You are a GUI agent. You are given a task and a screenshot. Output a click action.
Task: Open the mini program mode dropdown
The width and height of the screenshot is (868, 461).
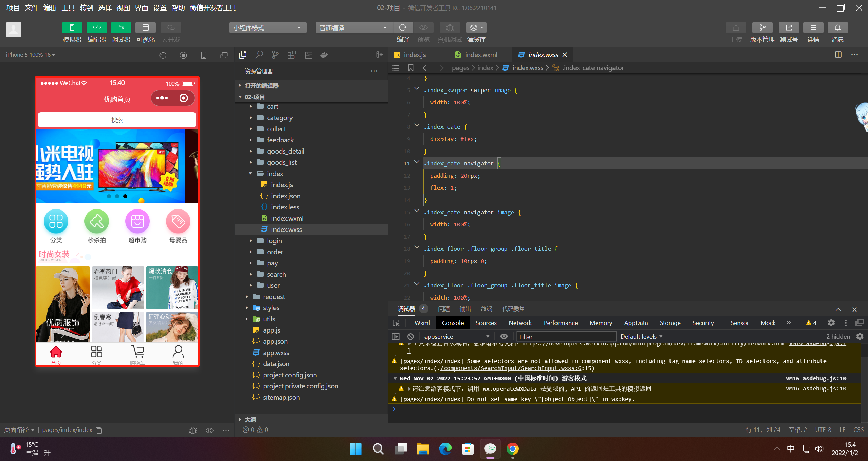pyautogui.click(x=267, y=28)
